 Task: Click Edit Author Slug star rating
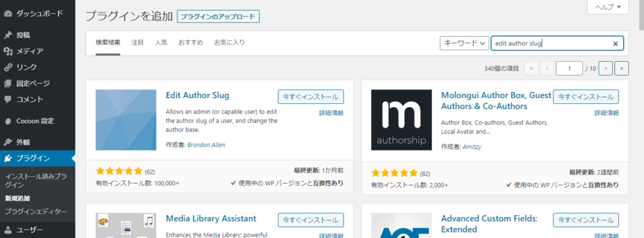119,171
